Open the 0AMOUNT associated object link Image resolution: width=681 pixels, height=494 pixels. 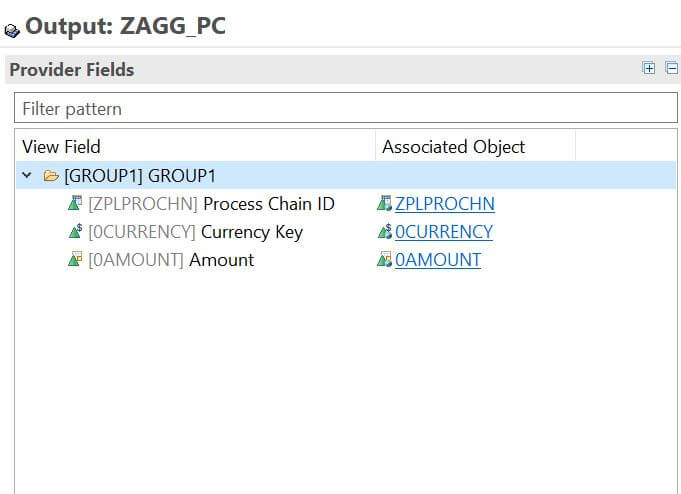438,260
